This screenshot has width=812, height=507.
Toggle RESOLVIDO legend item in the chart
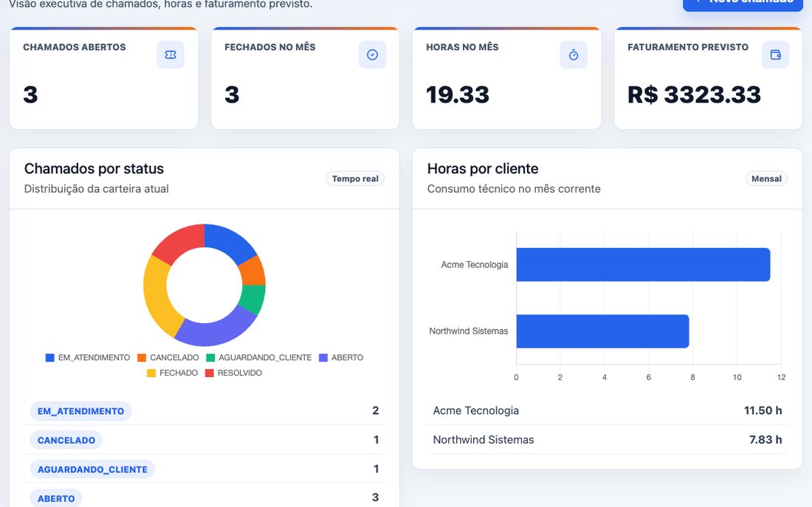coord(233,373)
